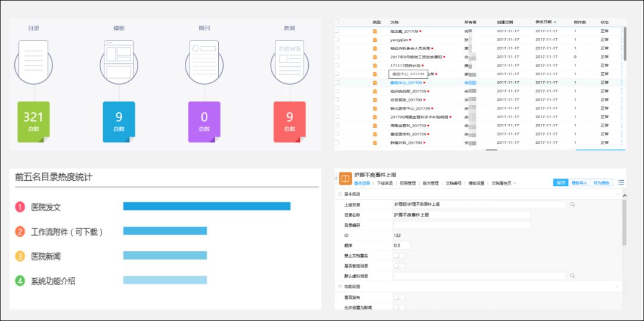
Task: Toggle the 禁止文档重名 switch
Action: pyautogui.click(x=399, y=255)
